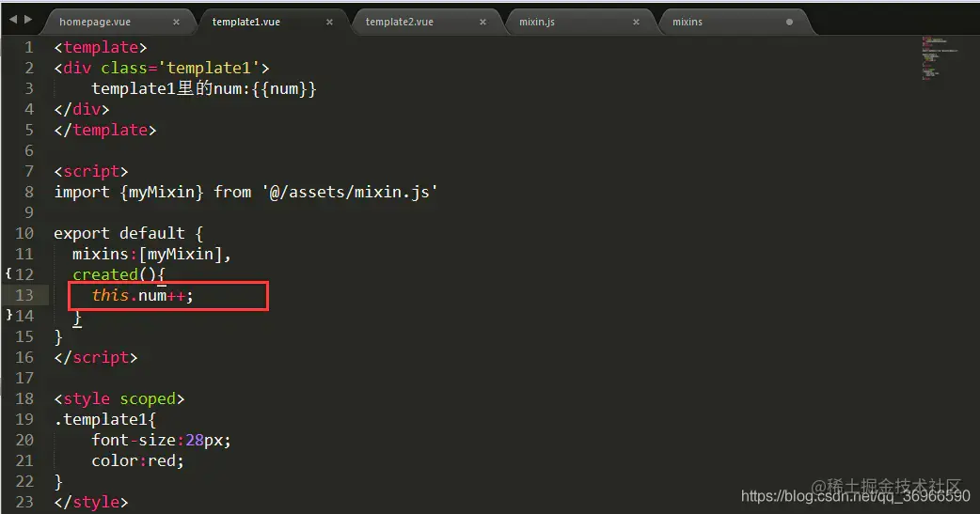Viewport: 980px width, 514px height.
Task: Click the color:red; declaration
Action: pos(138,461)
